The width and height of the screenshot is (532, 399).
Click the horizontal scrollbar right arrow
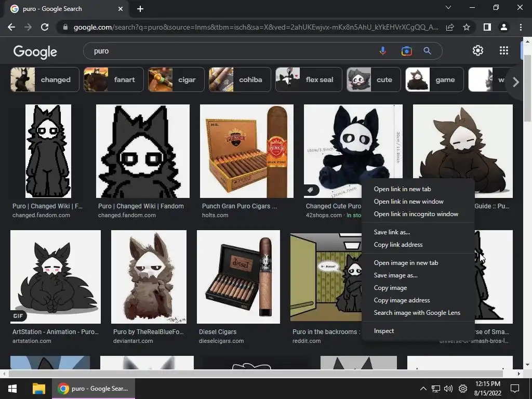519,374
